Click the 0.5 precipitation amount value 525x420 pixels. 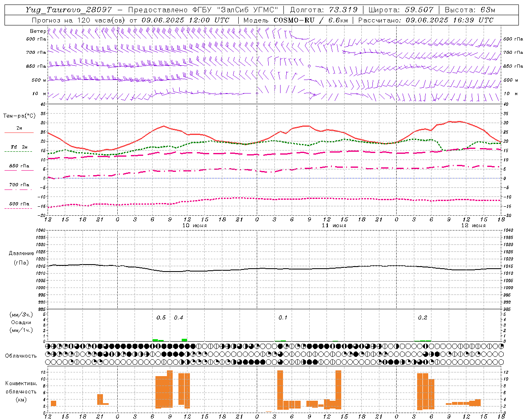(x=161, y=317)
